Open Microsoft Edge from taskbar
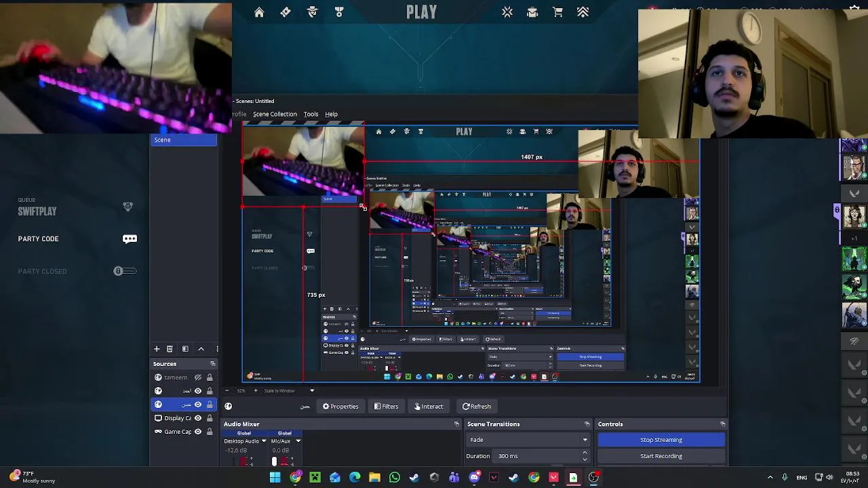This screenshot has width=868, height=488. 355,478
